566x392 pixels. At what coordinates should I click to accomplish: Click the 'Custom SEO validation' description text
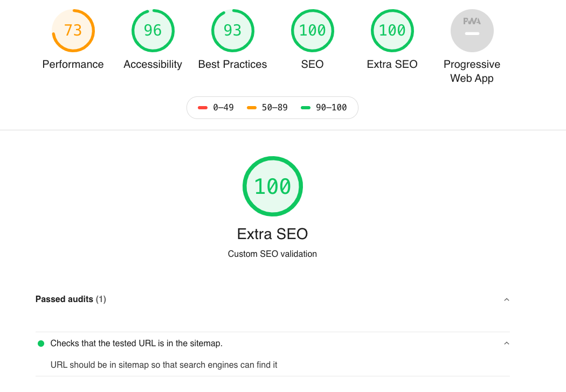click(273, 254)
